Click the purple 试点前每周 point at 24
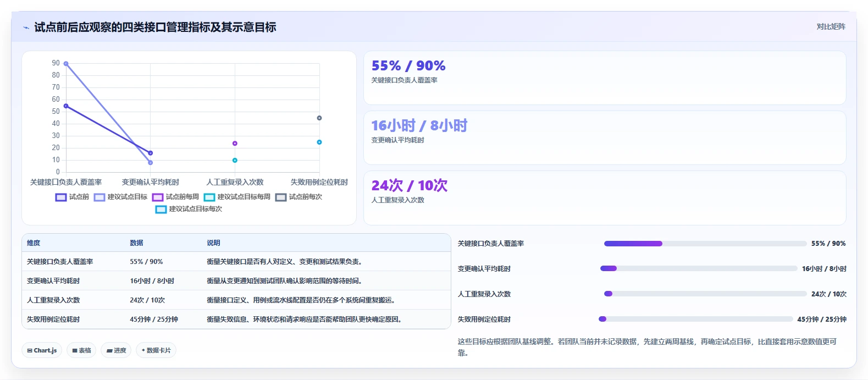The height and width of the screenshot is (380, 868). pos(235,144)
